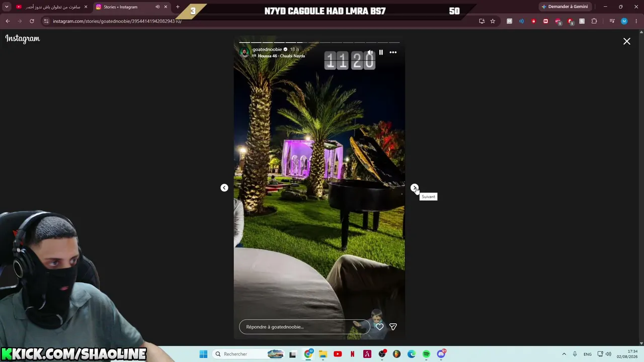
Task: Switch keyboard language ENG indicator
Action: pyautogui.click(x=588, y=354)
